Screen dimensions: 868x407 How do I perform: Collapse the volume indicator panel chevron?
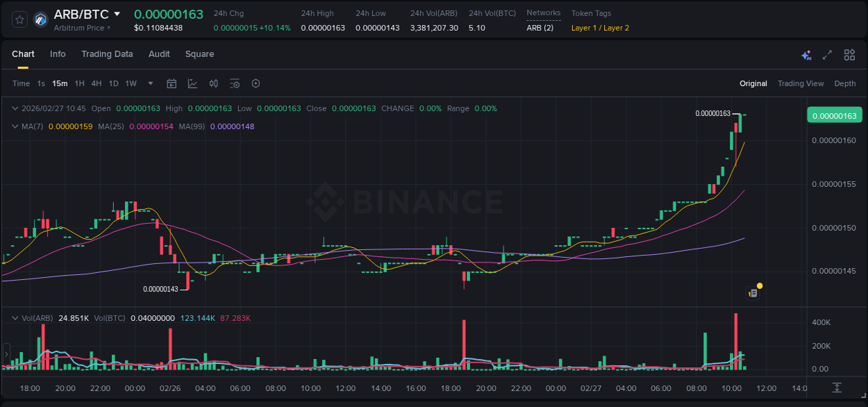pos(15,317)
